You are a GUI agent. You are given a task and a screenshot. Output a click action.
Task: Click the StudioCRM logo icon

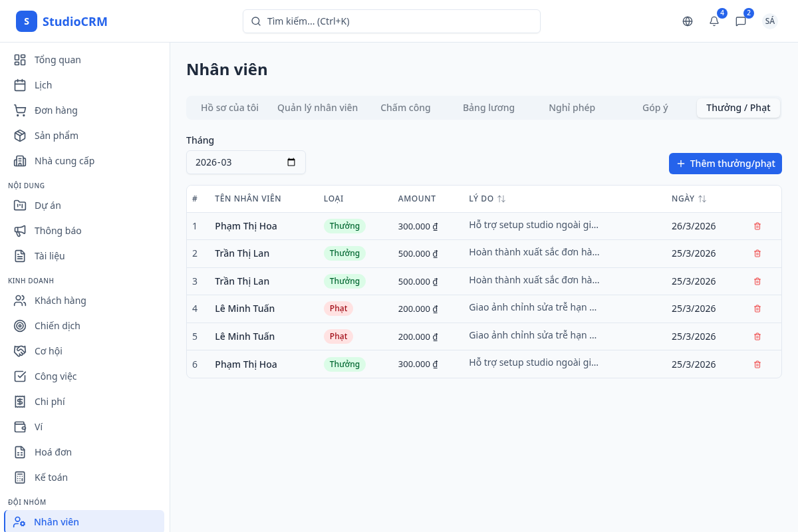[x=27, y=21]
